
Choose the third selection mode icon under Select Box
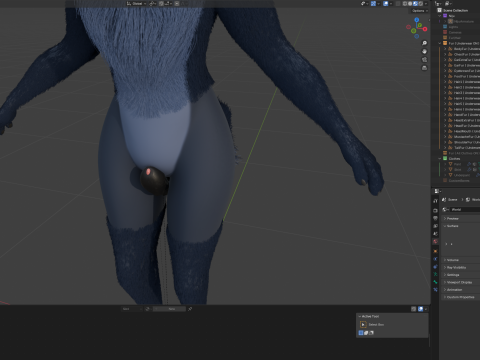click(x=371, y=333)
